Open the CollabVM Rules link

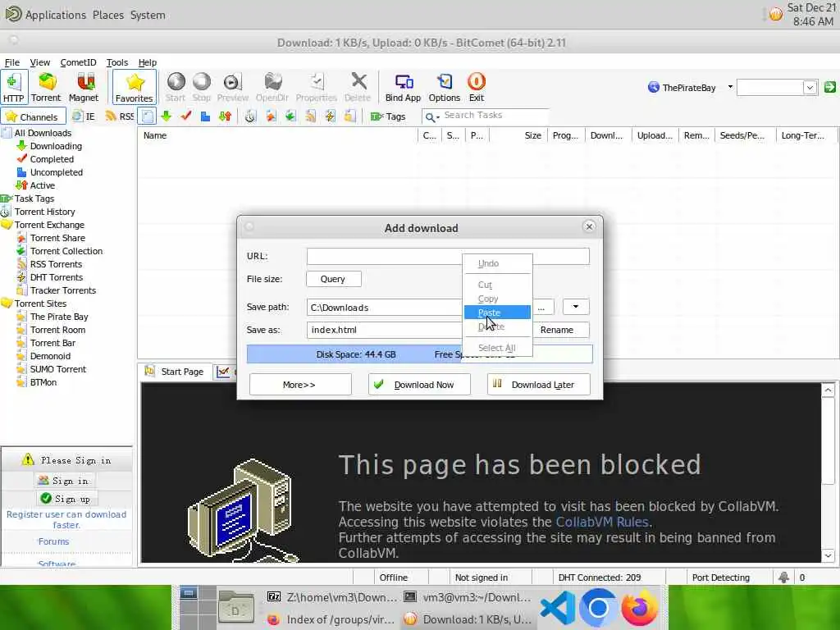(602, 522)
